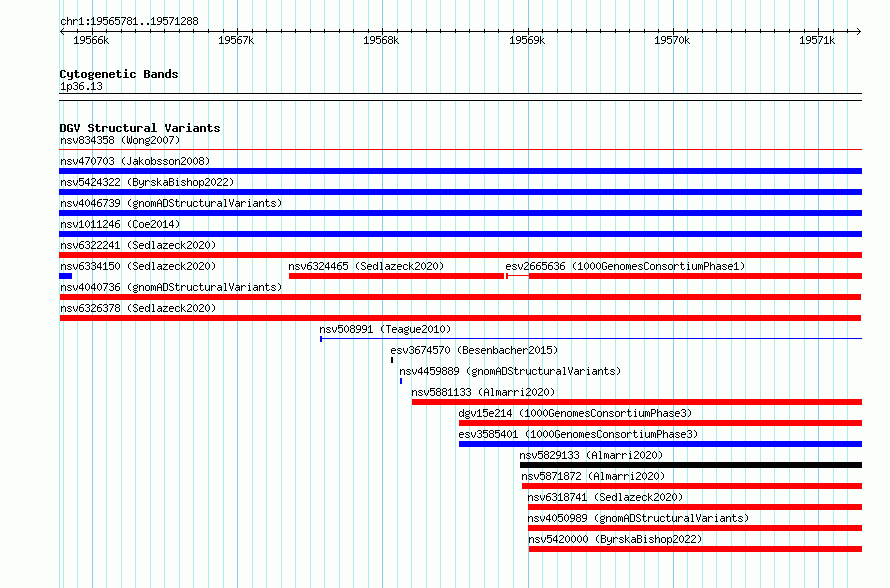Click the 19569k ruler tick label

[x=527, y=40]
